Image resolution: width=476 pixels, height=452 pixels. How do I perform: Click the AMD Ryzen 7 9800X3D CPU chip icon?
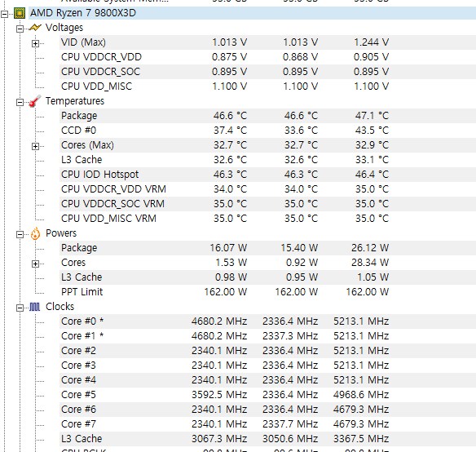point(20,13)
